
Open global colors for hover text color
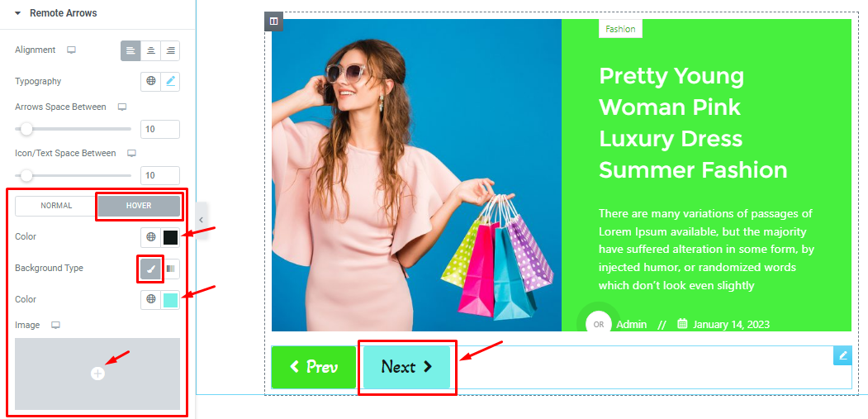coord(150,237)
